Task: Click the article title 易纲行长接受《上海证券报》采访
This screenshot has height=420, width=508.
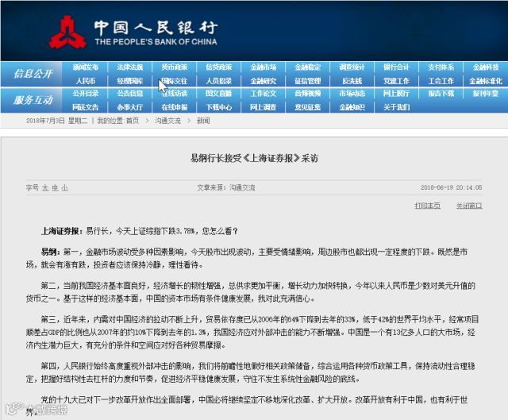Action: [x=254, y=158]
